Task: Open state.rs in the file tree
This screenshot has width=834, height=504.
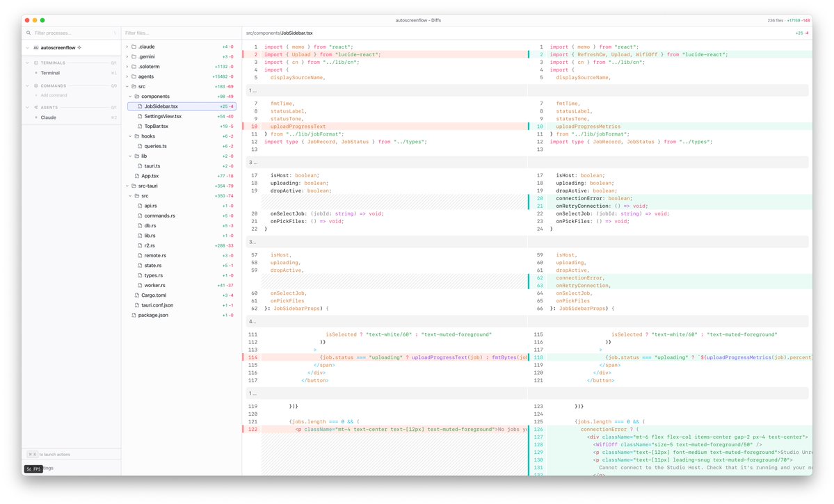Action: [182, 266]
